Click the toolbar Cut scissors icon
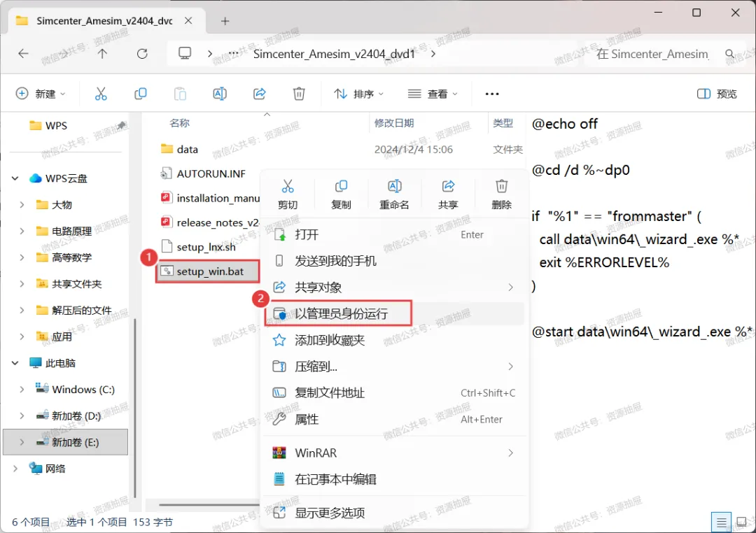 click(101, 94)
